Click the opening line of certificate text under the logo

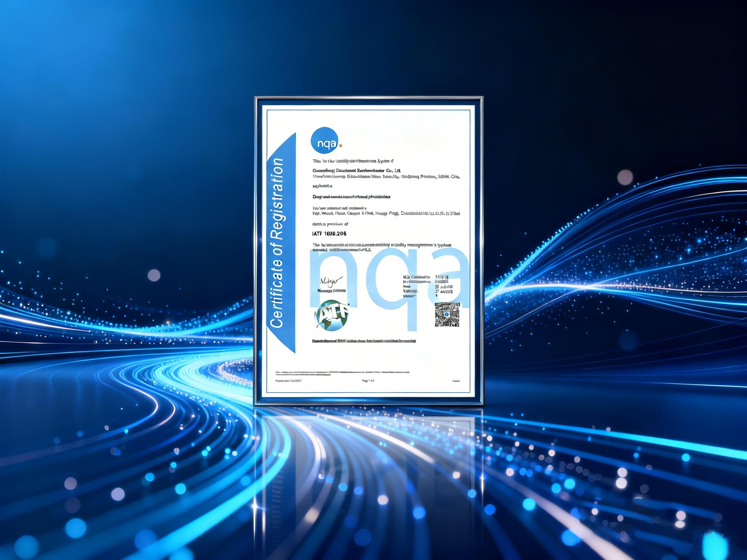click(353, 161)
